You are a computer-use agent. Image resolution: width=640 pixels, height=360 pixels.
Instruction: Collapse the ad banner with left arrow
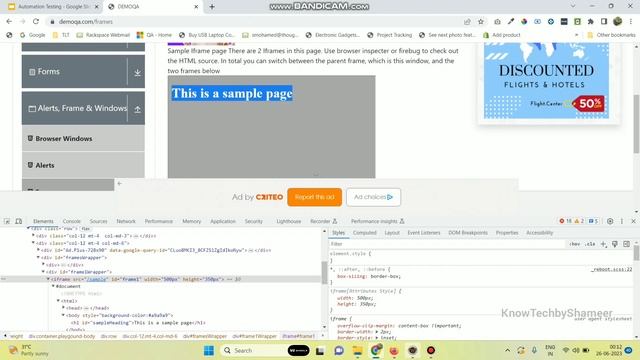click(120, 184)
